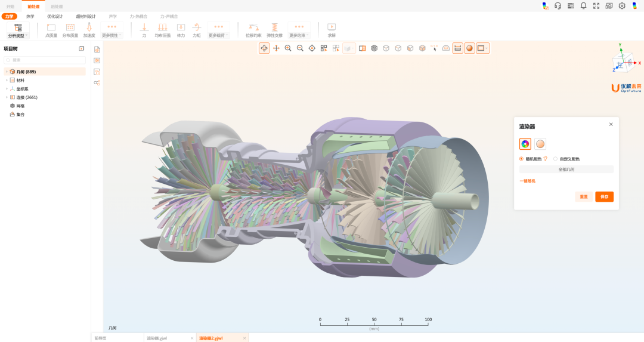
Task: Expand the 连接 (2661) tree node
Action: pos(7,97)
